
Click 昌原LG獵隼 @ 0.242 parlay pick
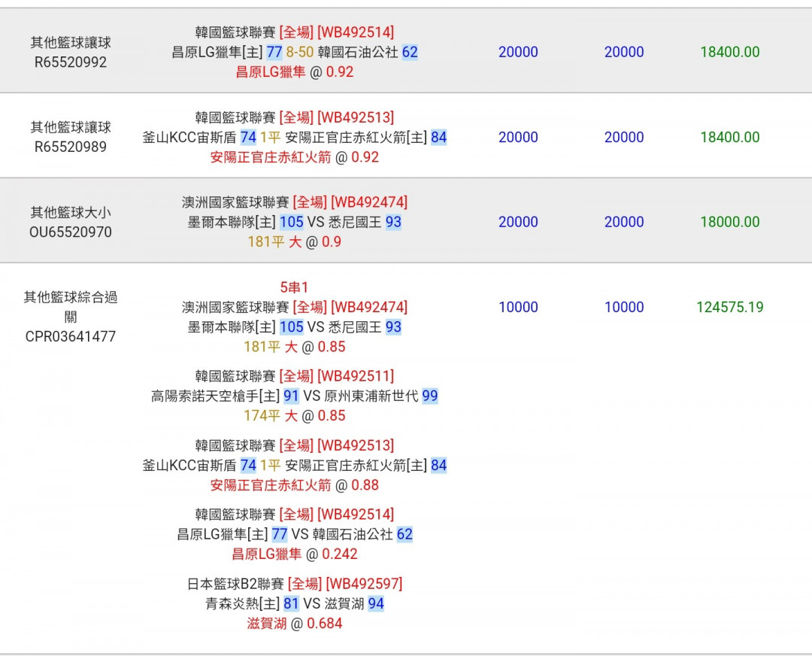pos(294,554)
